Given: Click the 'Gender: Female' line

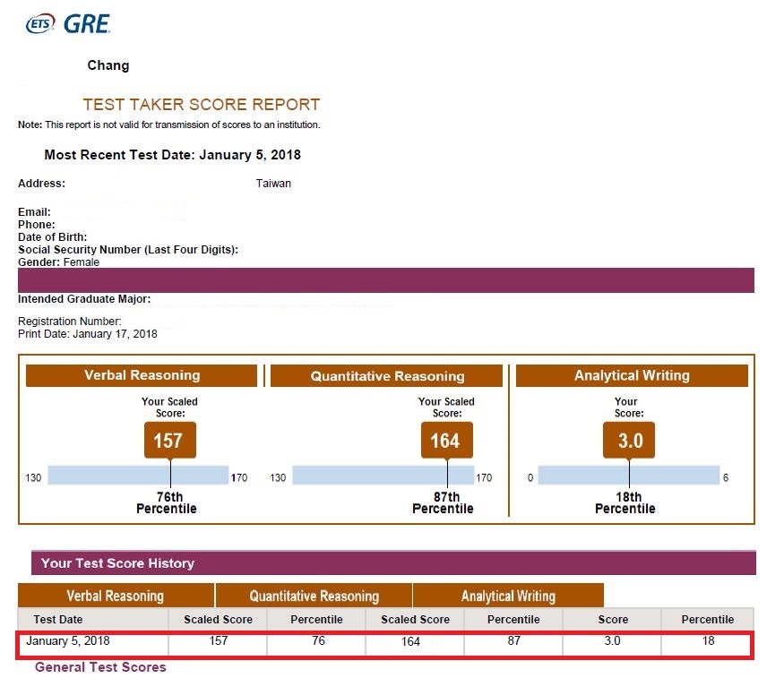Looking at the screenshot, I should point(58,262).
